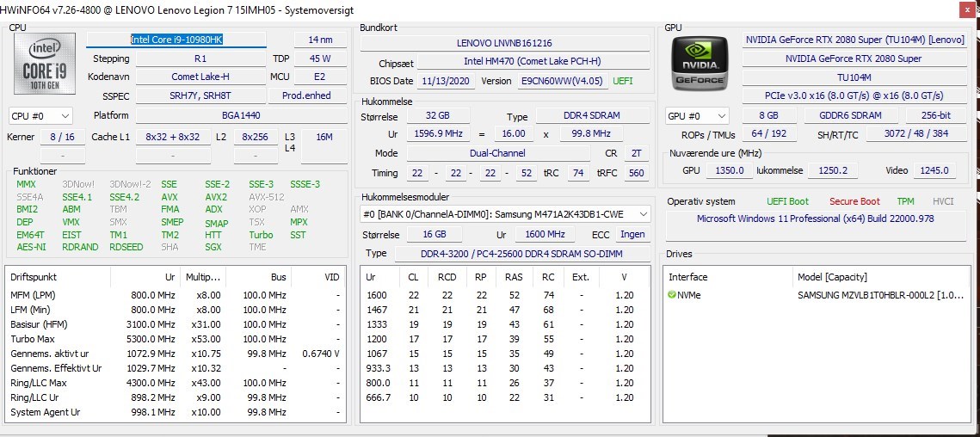Click the BIOS version E9CN60WW(V4.05)
The image size is (980, 437).
pos(562,81)
